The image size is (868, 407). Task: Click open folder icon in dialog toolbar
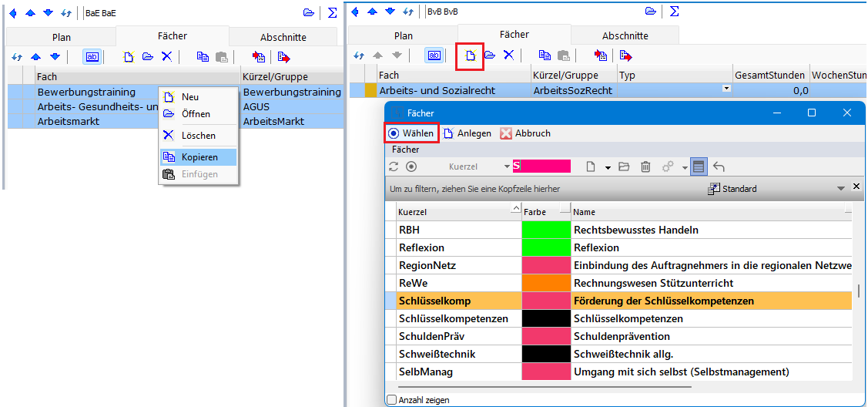tap(624, 166)
